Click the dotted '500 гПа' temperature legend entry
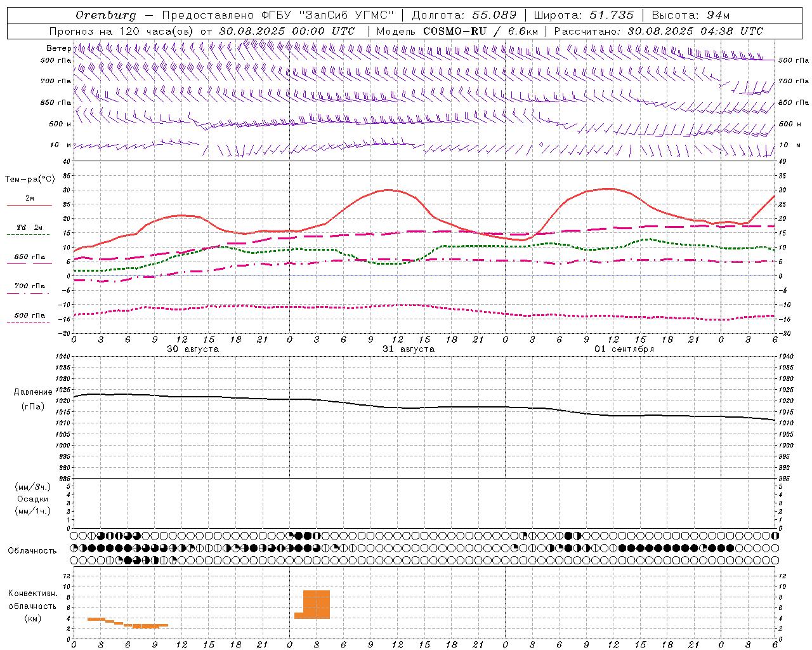 pos(29,315)
